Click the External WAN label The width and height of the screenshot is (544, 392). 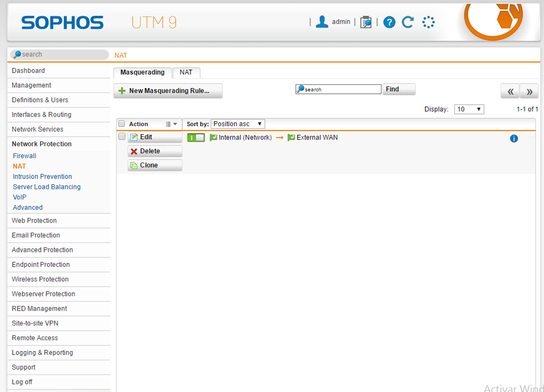(x=317, y=138)
